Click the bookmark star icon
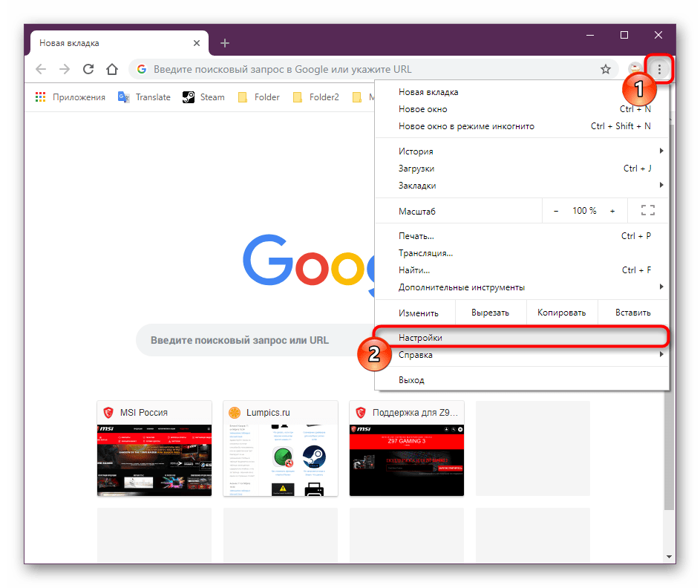The image size is (700, 588). (605, 69)
